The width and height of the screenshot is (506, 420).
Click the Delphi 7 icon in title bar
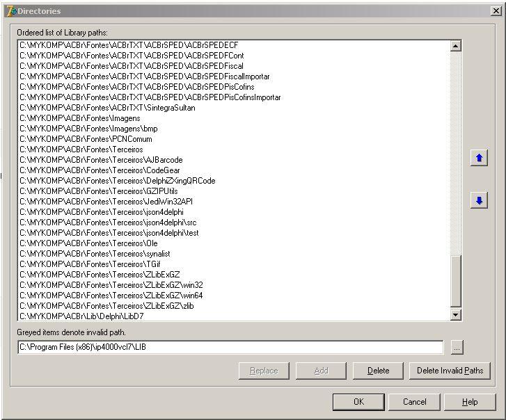(x=11, y=11)
